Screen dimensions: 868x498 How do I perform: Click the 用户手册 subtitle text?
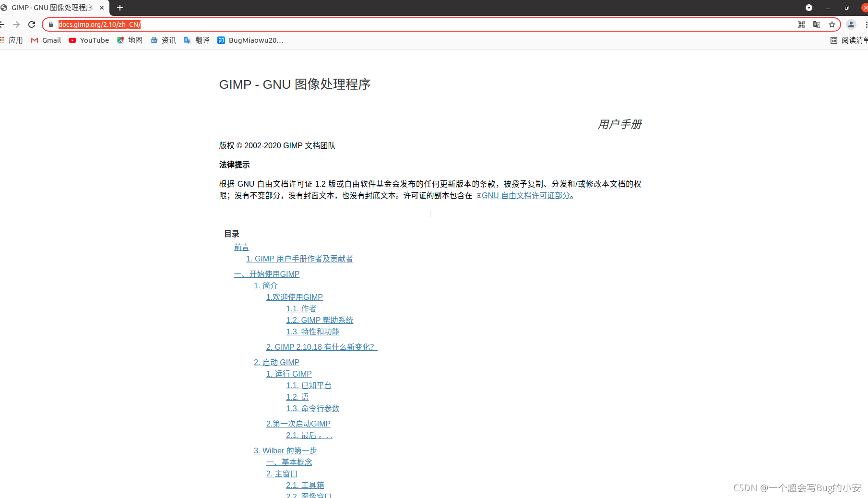pyautogui.click(x=619, y=124)
